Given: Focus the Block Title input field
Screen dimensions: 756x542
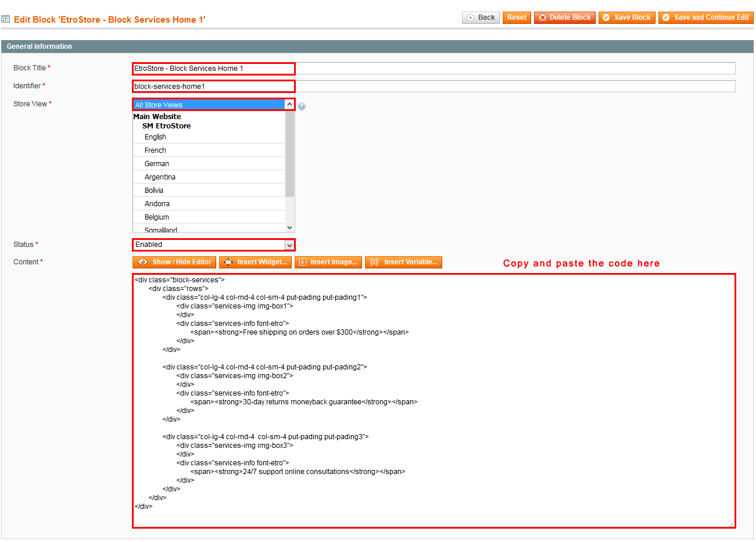Looking at the screenshot, I should pos(434,69).
